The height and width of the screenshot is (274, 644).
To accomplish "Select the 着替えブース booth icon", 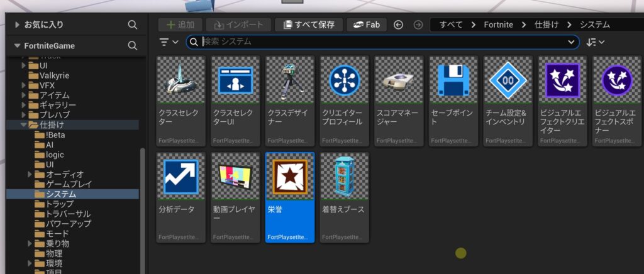I will click(x=345, y=177).
